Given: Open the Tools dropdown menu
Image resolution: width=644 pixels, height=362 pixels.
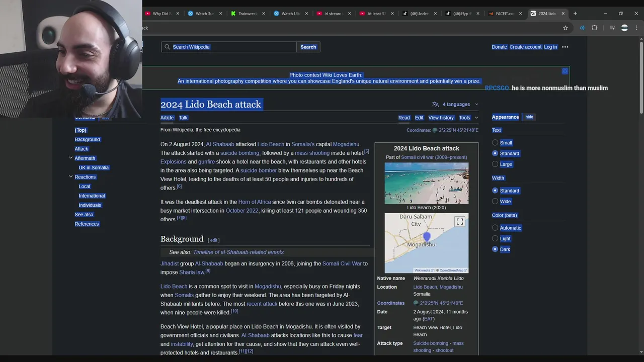Looking at the screenshot, I should (468, 118).
